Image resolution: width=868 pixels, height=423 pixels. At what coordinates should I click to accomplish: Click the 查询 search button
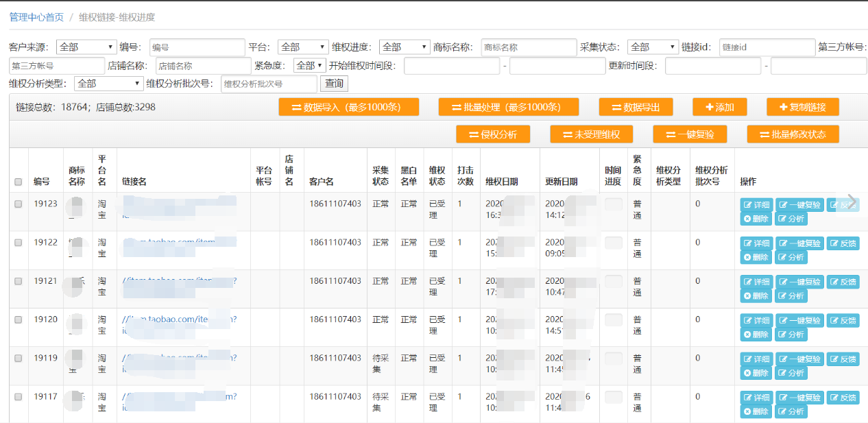pyautogui.click(x=334, y=84)
